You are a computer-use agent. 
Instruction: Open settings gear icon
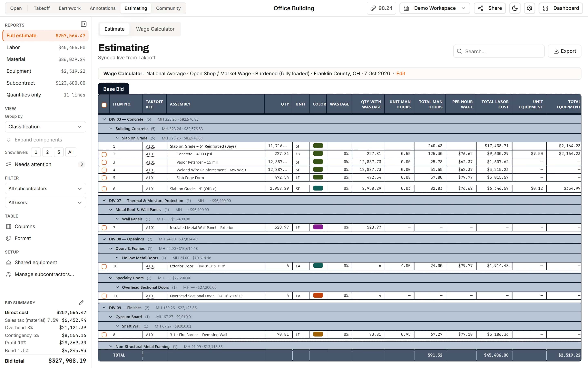coord(529,8)
